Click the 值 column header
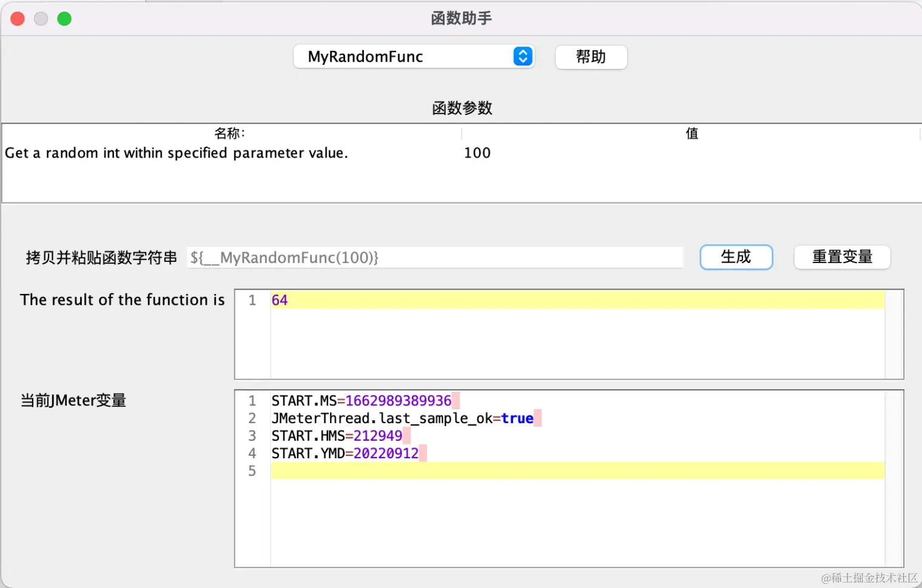Screen dimensions: 922x588 [692, 133]
